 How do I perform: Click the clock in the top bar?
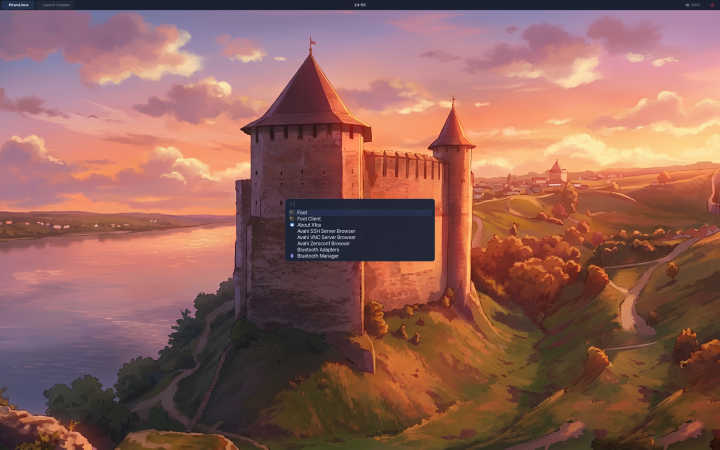(360, 5)
